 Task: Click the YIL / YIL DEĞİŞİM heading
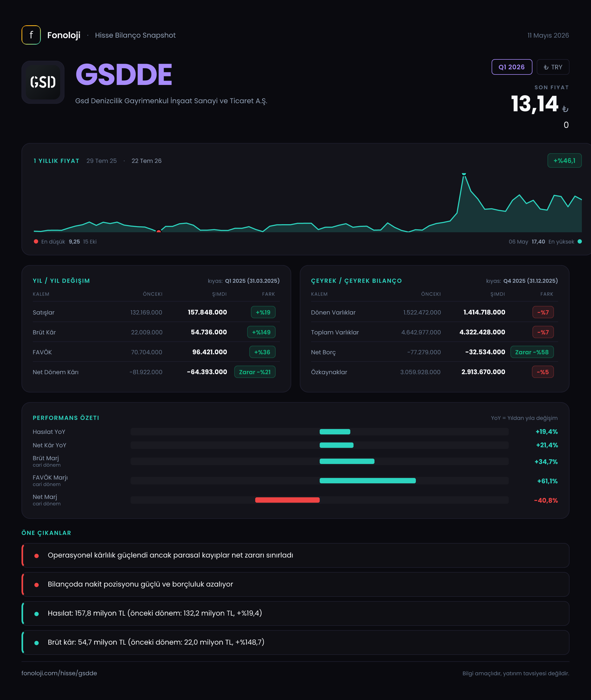coord(61,281)
